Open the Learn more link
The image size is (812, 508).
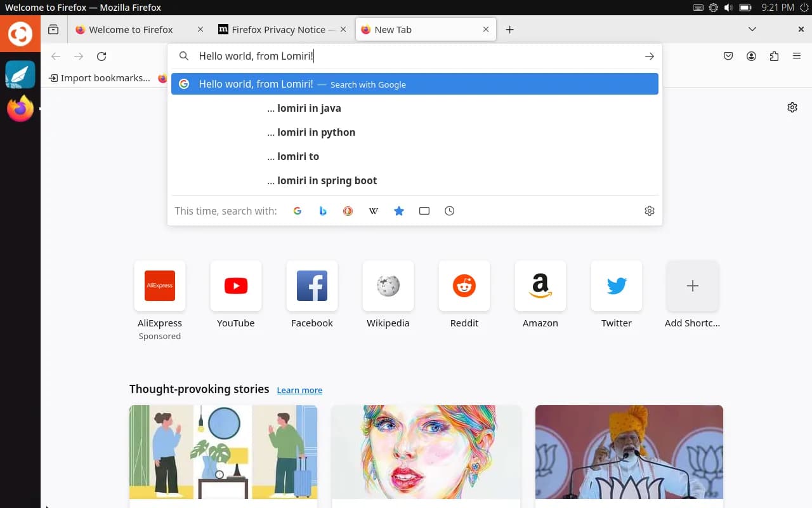tap(299, 389)
